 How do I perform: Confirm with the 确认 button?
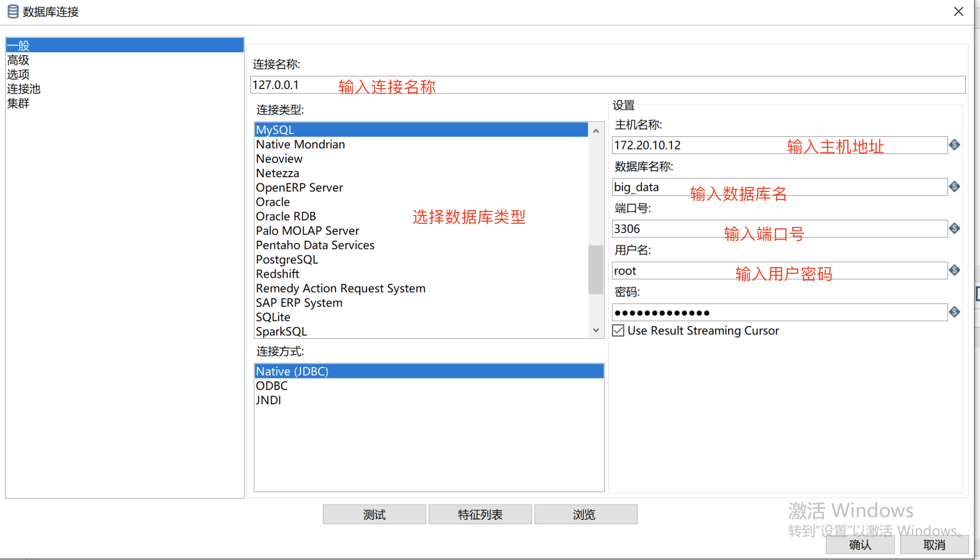pyautogui.click(x=860, y=545)
